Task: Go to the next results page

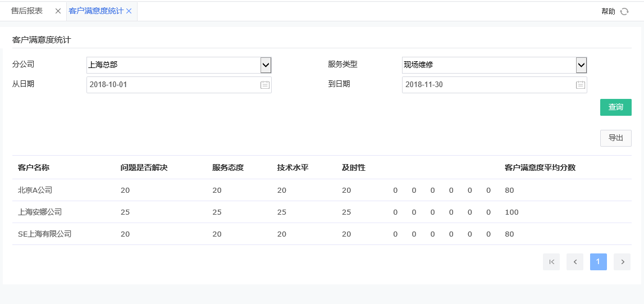Action: click(622, 262)
